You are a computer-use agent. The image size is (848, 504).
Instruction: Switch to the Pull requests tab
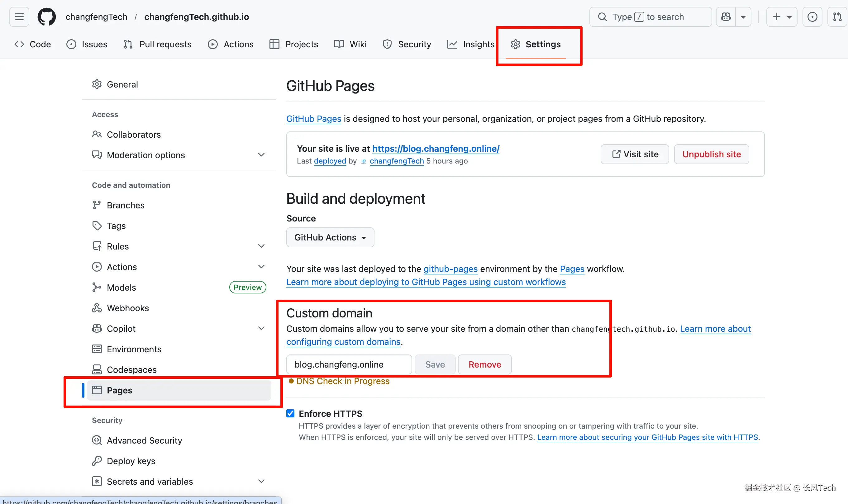[x=158, y=44]
